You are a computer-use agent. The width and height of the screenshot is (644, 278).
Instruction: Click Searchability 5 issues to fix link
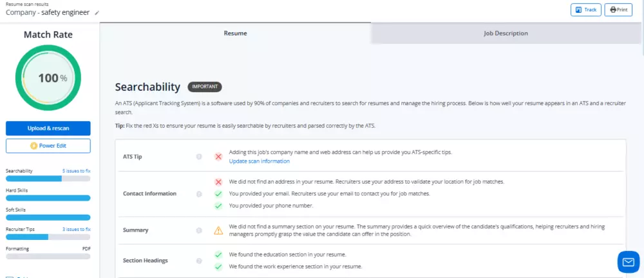[x=76, y=171]
